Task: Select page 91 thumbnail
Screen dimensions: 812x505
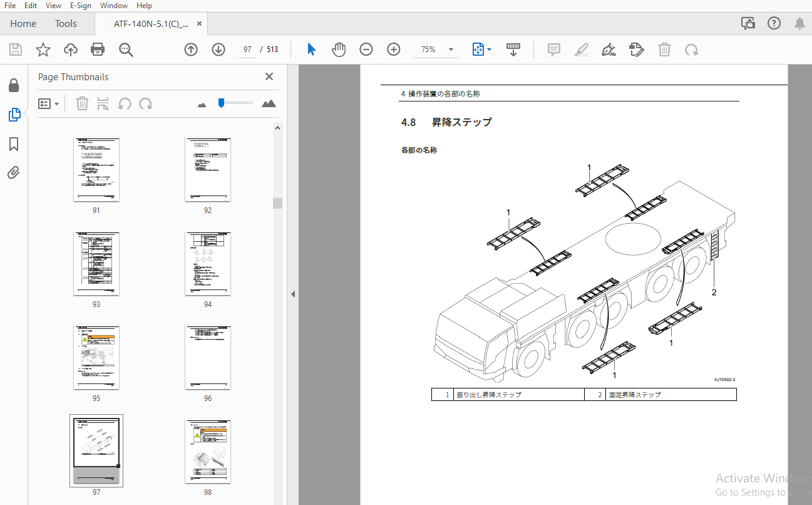Action: coord(96,170)
